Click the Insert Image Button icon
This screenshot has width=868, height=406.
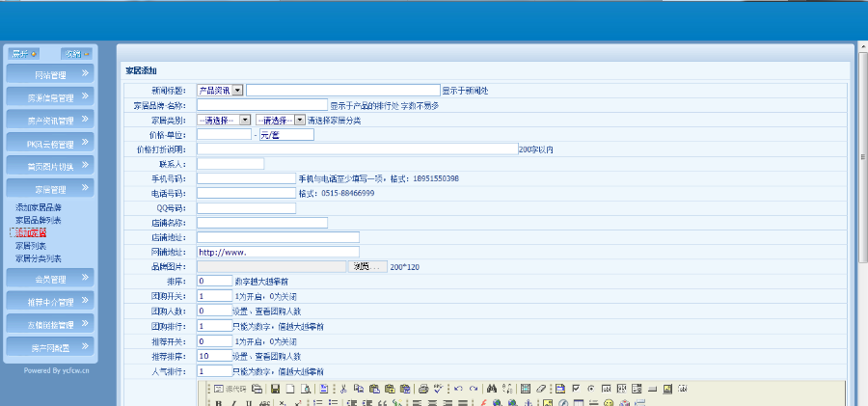667,389
